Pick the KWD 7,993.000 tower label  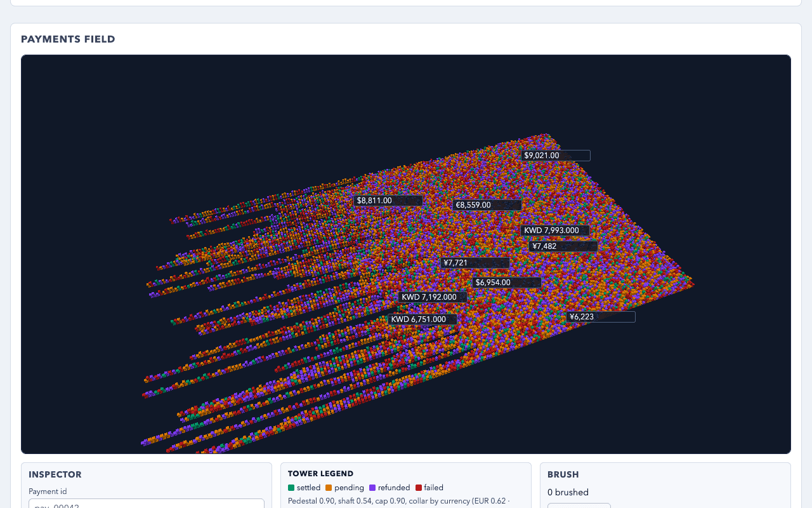[555, 231]
